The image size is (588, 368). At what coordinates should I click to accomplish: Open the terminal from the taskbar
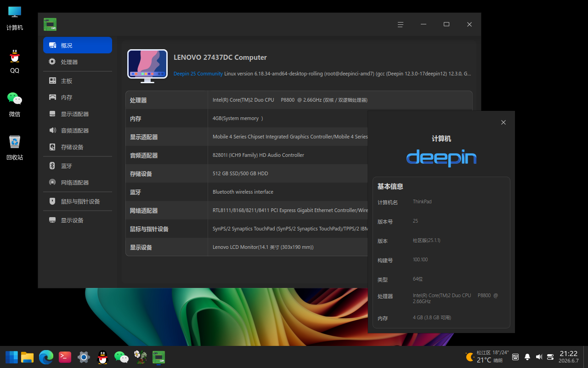[x=65, y=357]
